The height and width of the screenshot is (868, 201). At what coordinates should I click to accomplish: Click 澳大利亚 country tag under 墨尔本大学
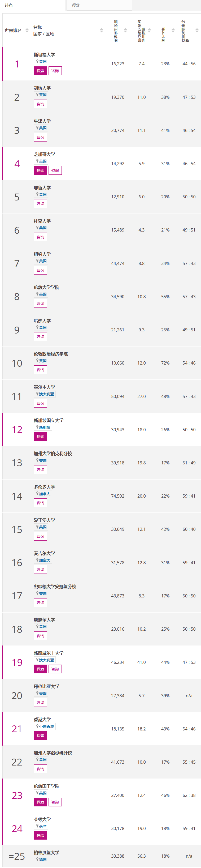[46, 394]
